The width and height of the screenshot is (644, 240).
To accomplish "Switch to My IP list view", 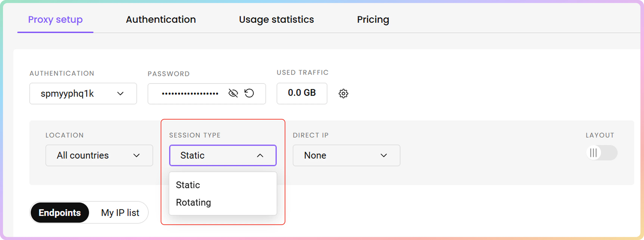I will pyautogui.click(x=120, y=213).
